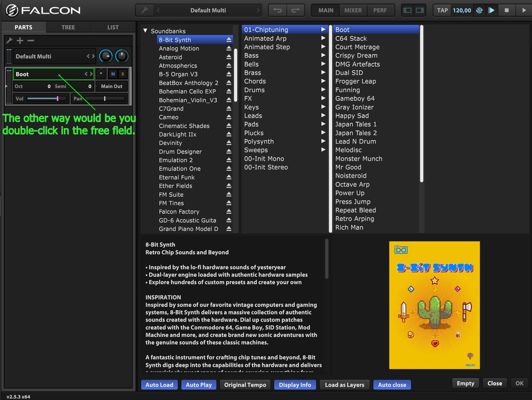This screenshot has width=532, height=400.
Task: Mute the Boot part with M
Action: point(113,74)
